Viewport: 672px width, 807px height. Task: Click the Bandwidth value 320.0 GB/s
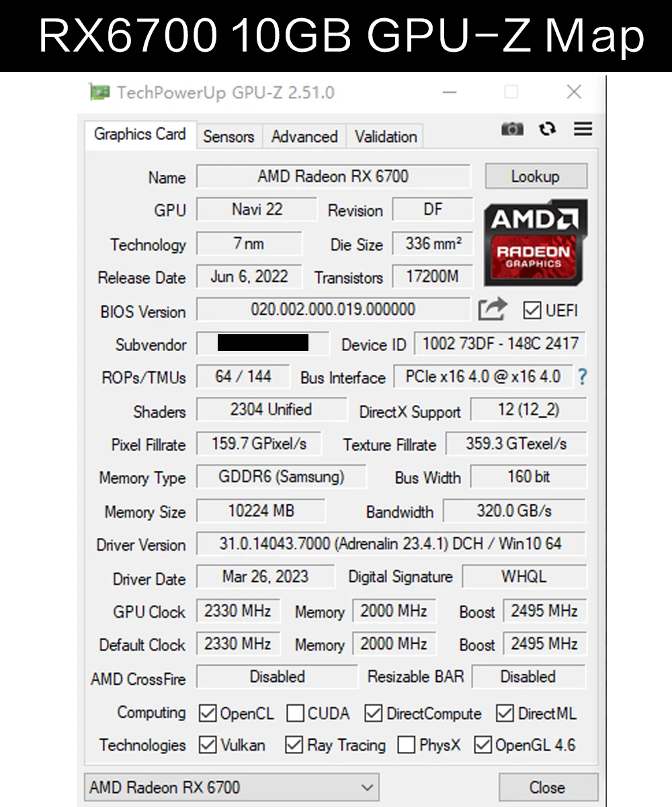[514, 511]
